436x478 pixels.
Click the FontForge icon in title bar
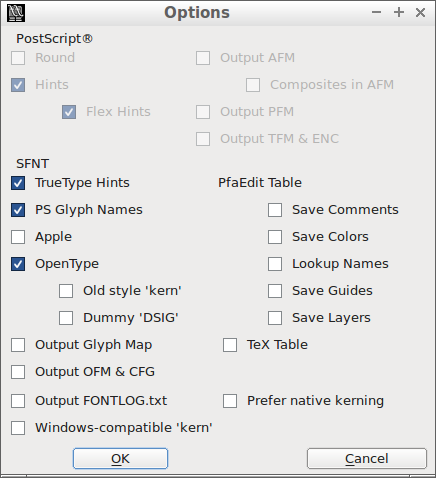click(16, 13)
